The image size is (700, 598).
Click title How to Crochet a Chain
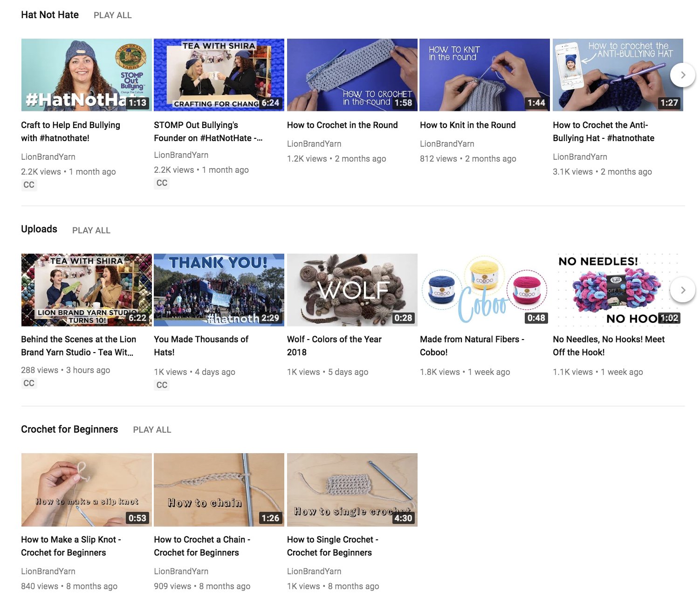pos(202,546)
